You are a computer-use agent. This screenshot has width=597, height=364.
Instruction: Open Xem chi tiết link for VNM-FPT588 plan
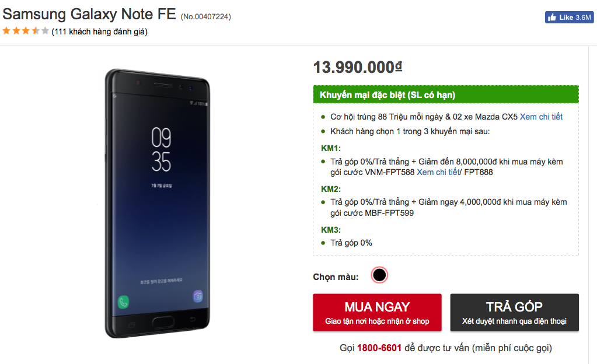(438, 172)
